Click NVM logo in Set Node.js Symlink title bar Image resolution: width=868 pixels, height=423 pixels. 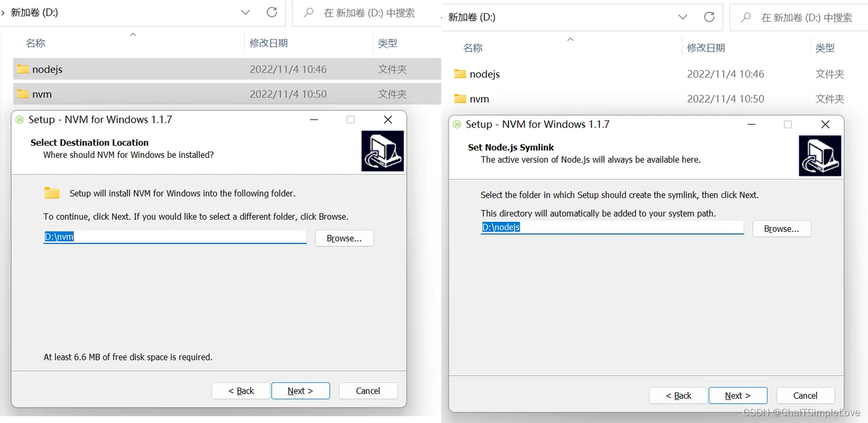pyautogui.click(x=458, y=124)
